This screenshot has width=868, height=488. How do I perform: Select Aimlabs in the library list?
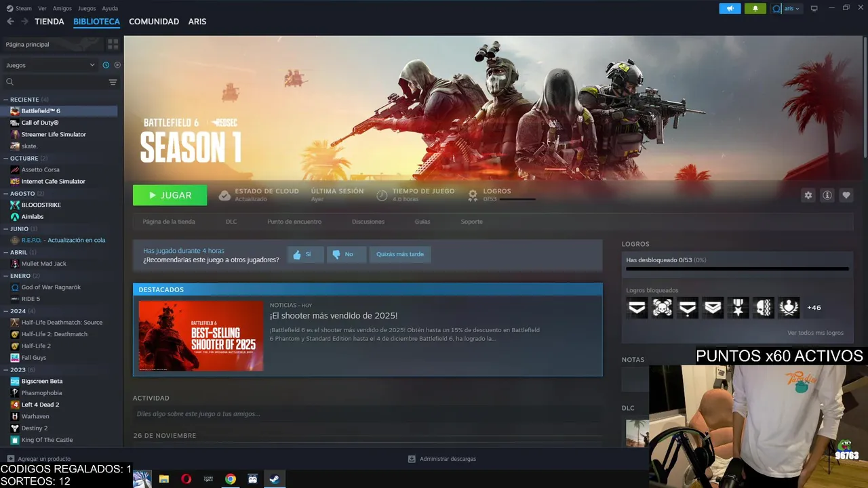click(33, 217)
